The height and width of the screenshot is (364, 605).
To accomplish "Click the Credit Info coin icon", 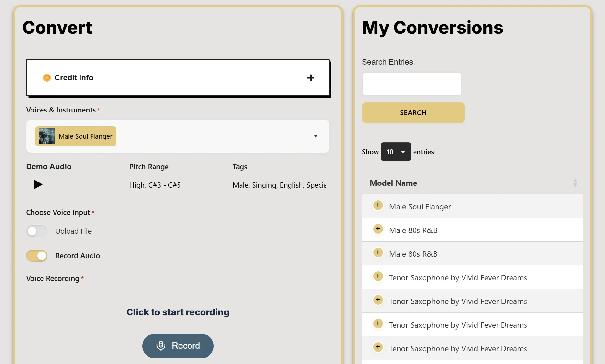I will [47, 78].
